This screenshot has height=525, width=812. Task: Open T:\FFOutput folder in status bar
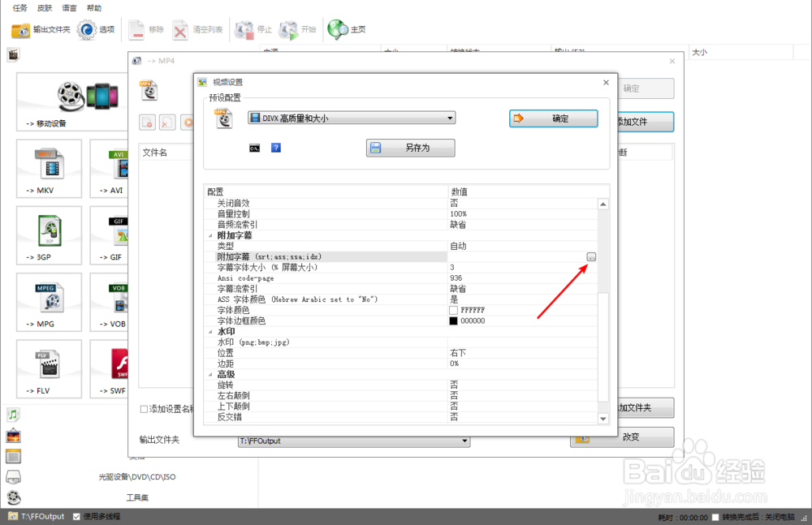pos(37,517)
